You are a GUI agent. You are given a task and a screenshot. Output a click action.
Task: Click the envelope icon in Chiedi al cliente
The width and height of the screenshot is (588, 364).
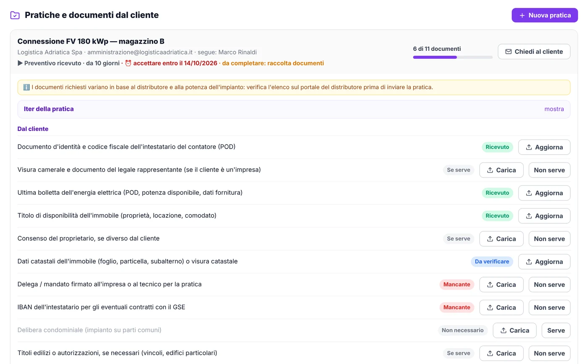click(x=508, y=52)
